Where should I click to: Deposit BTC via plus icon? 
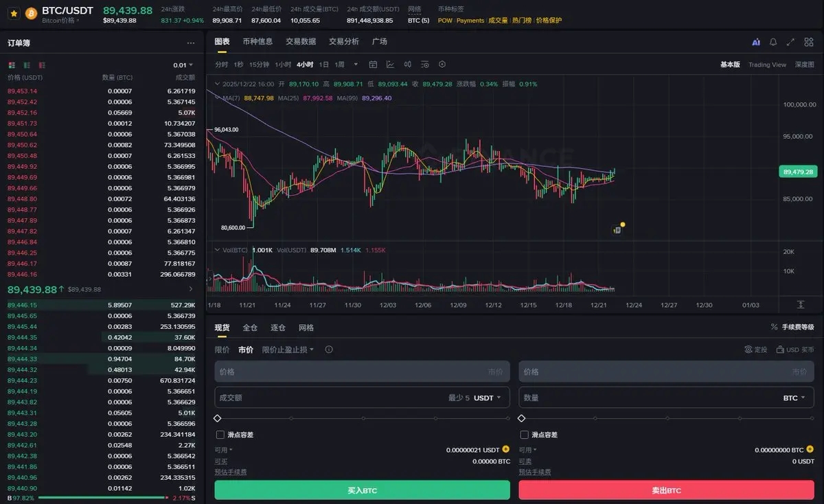click(810, 450)
